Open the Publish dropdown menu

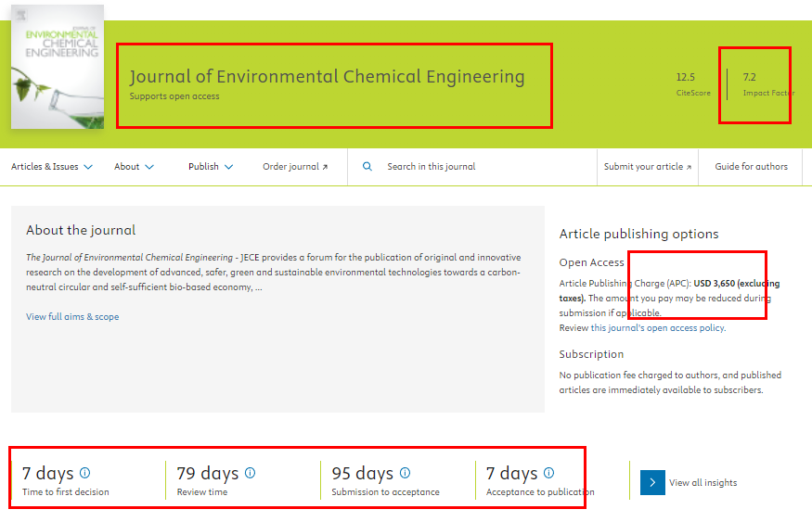pyautogui.click(x=211, y=167)
